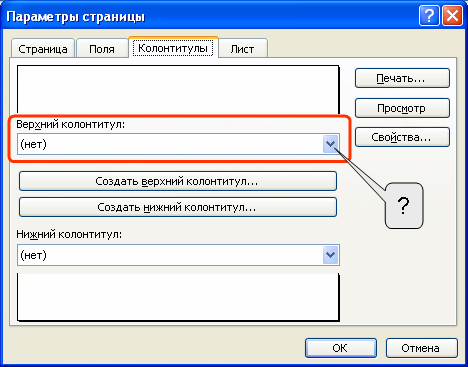Switch to the Страница tab

point(43,49)
